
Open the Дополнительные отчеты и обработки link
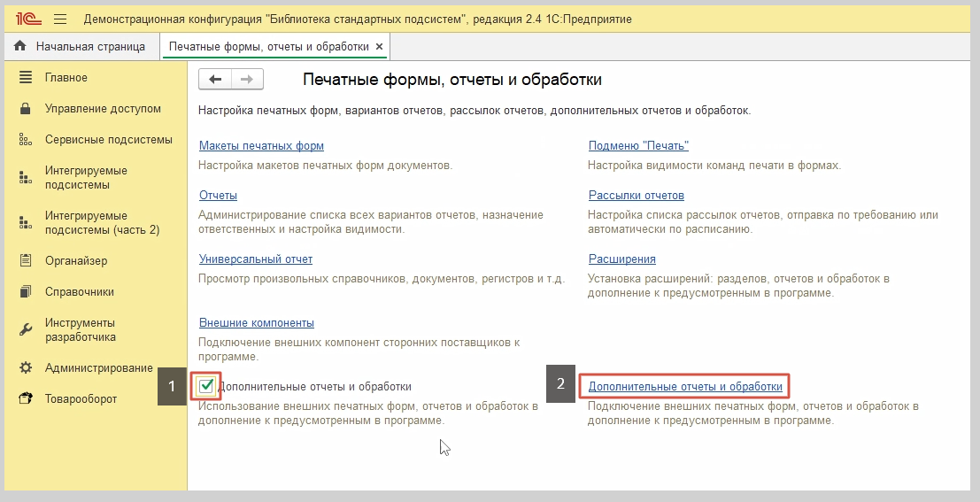pos(685,387)
